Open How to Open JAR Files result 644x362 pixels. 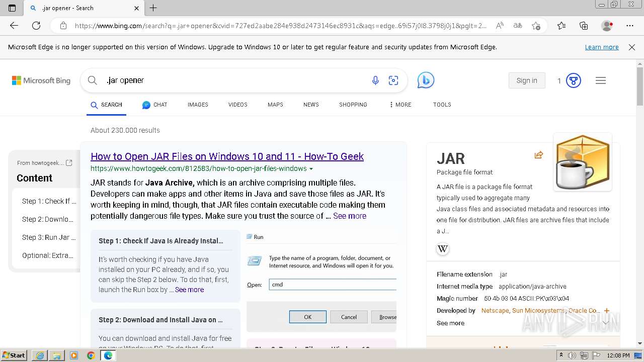pyautogui.click(x=227, y=156)
